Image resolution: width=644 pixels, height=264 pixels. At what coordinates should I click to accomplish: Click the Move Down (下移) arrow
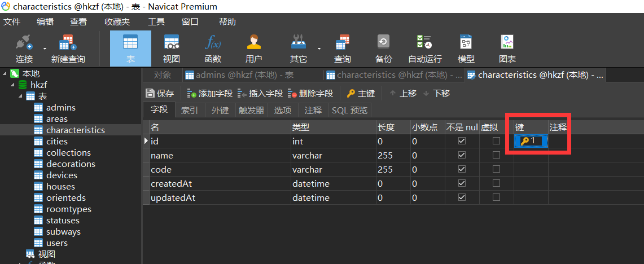point(426,94)
